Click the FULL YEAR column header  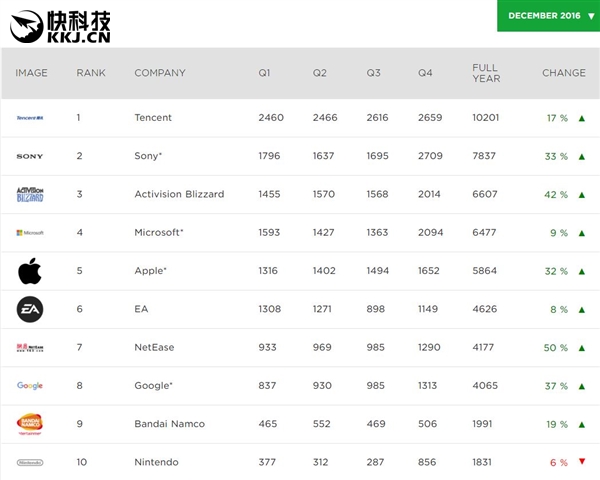point(486,73)
